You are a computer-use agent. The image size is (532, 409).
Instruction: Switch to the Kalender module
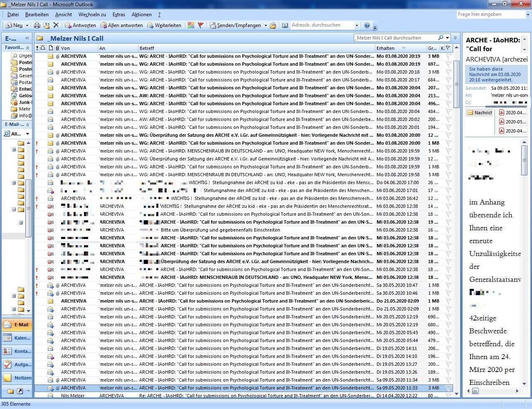pos(17,338)
